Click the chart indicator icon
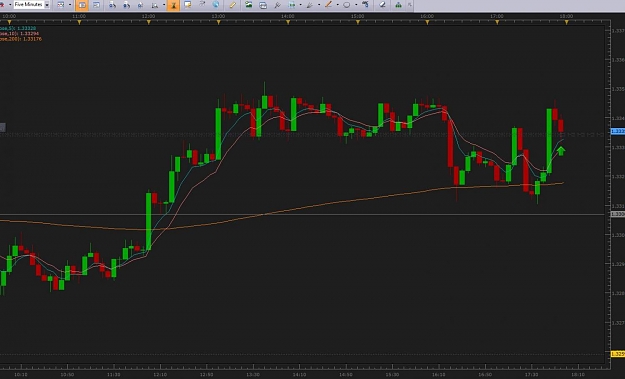625x379 pixels. [x=155, y=5]
